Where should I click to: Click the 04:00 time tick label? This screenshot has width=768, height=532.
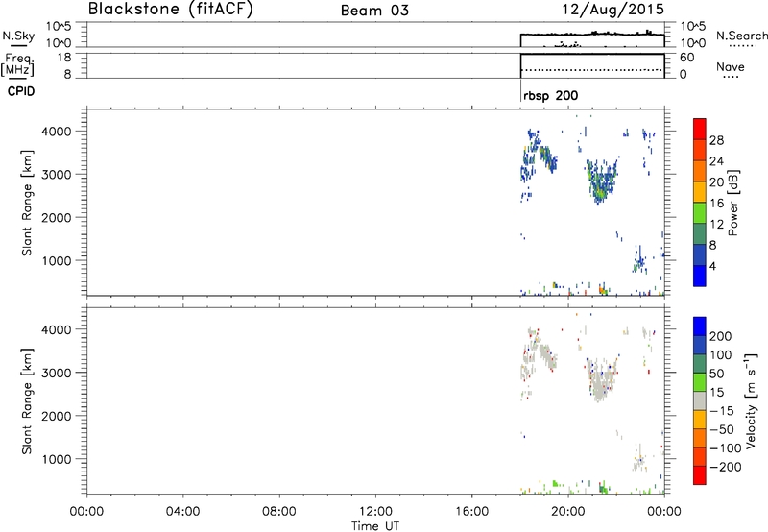pos(182,512)
